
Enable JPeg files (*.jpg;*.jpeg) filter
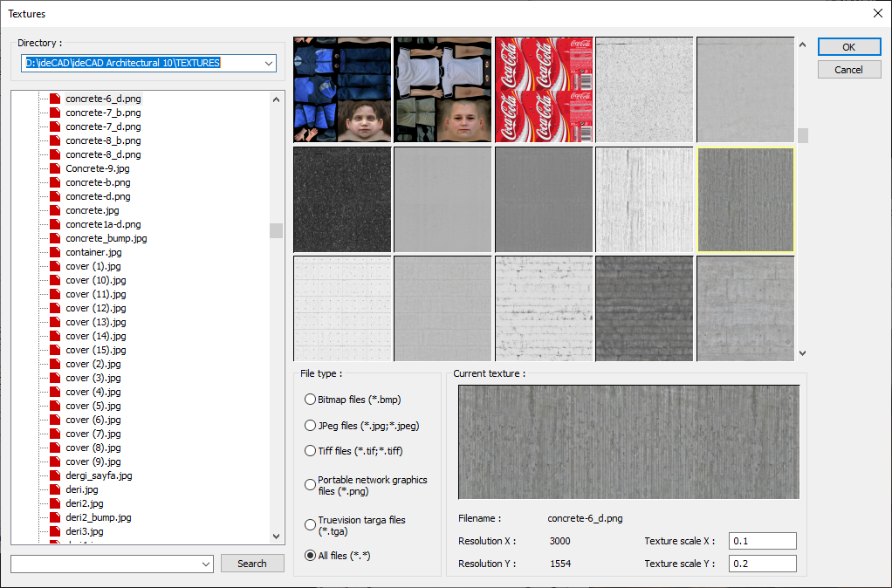coord(310,426)
